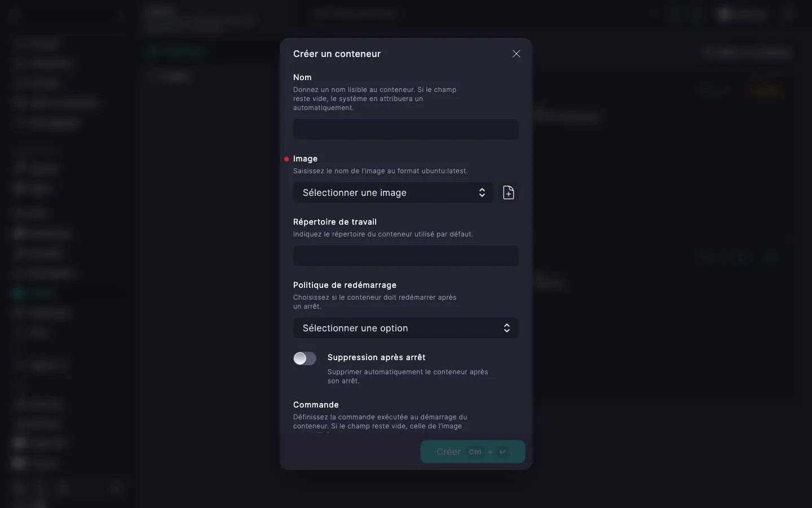812x508 pixels.
Task: Click the Enter key symbol in Créer button
Action: pos(502,452)
